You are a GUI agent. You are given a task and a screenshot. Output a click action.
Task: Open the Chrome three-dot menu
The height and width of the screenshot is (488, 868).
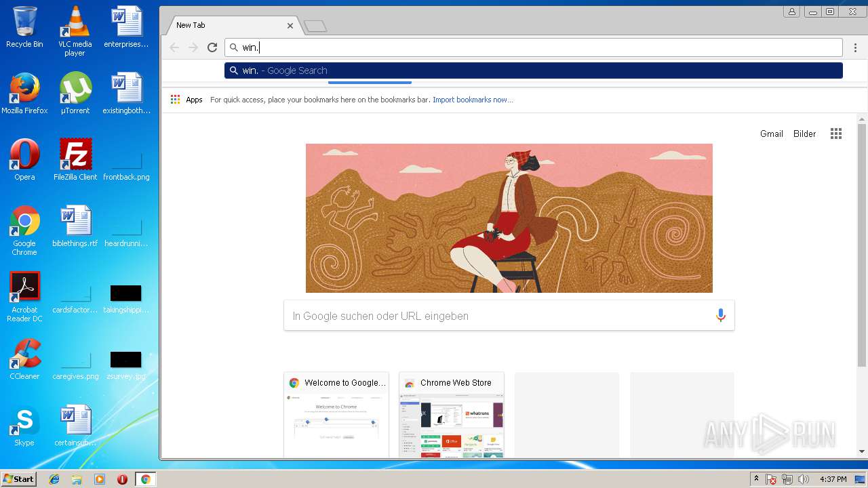pyautogui.click(x=856, y=47)
